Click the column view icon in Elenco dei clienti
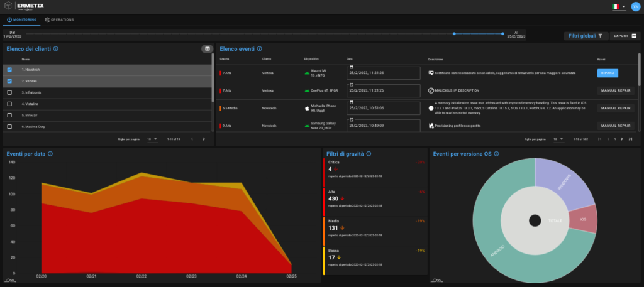 [x=206, y=49]
